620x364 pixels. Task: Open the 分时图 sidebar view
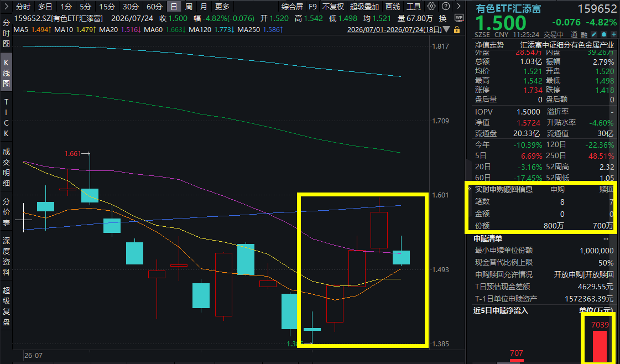[6, 33]
